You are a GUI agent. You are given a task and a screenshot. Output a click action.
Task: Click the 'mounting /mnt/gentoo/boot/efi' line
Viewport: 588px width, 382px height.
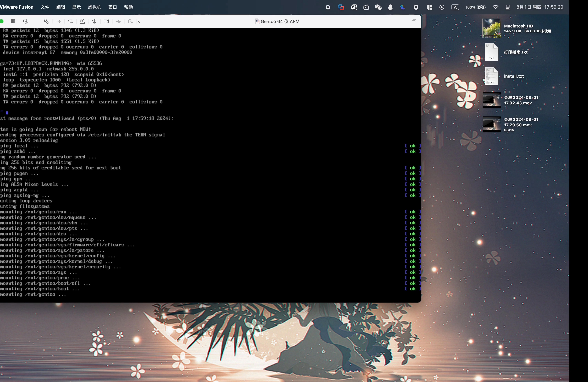(45, 283)
